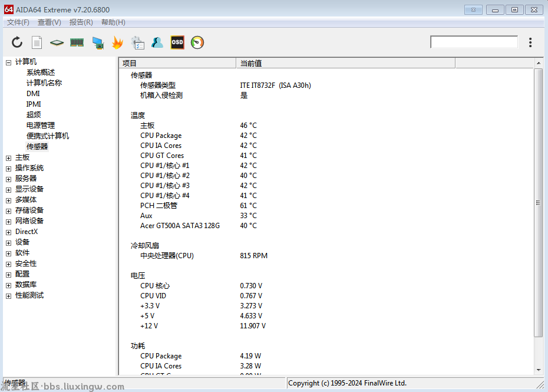
Task: Select the PCH 二极管 row
Action: [327, 206]
